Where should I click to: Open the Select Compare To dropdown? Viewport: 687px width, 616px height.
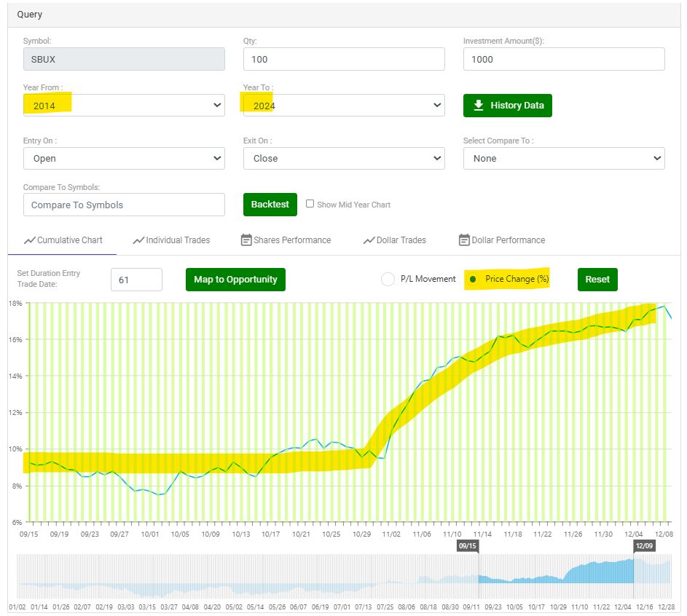564,159
